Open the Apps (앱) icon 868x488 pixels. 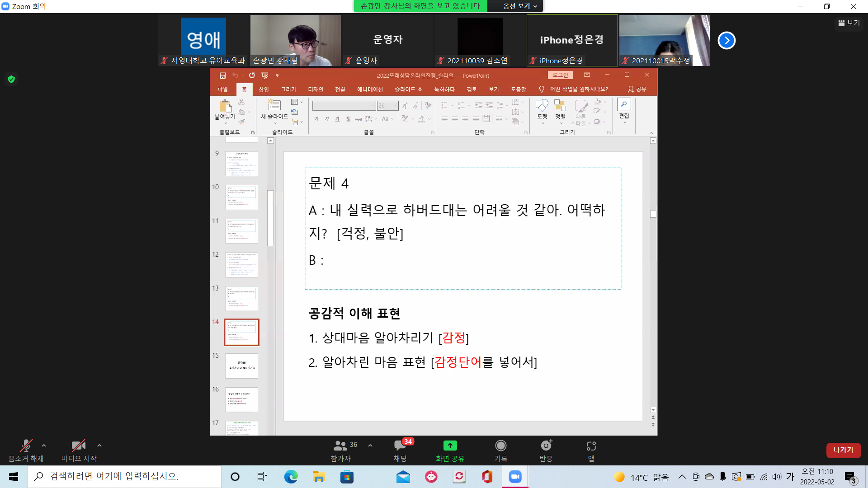(591, 446)
